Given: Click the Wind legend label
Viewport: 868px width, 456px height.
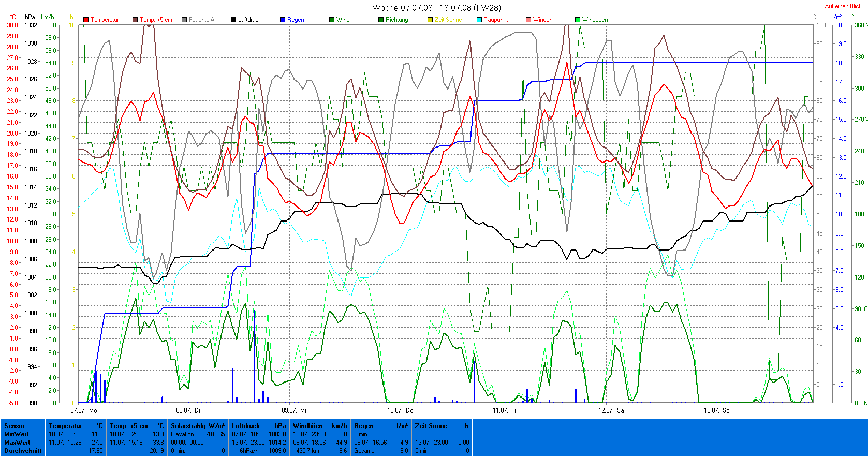Looking at the screenshot, I should coord(343,20).
